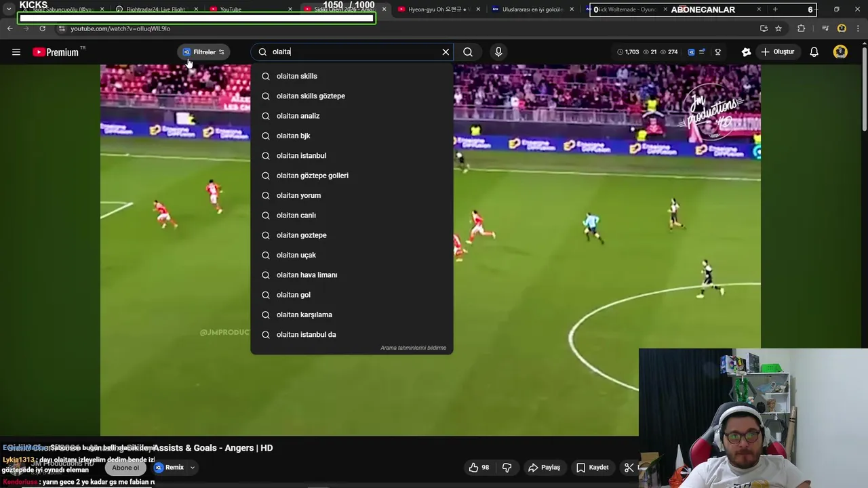This screenshot has height=488, width=868.
Task: Open the YouTube notifications bell
Action: (814, 52)
